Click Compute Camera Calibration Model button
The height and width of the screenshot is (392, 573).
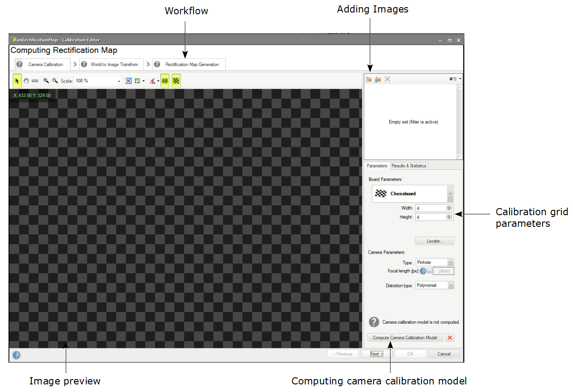click(x=405, y=338)
